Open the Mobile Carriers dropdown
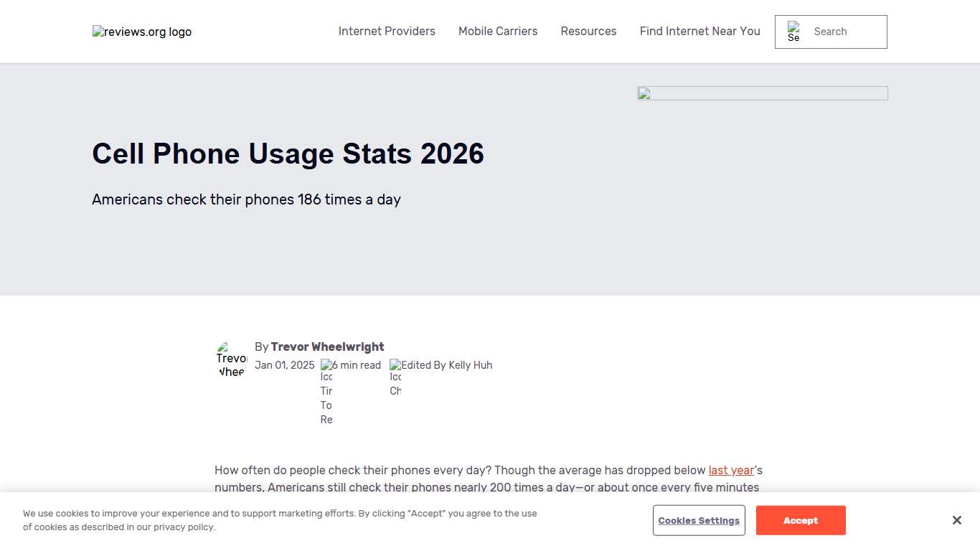This screenshot has width=980, height=551. pyautogui.click(x=498, y=32)
